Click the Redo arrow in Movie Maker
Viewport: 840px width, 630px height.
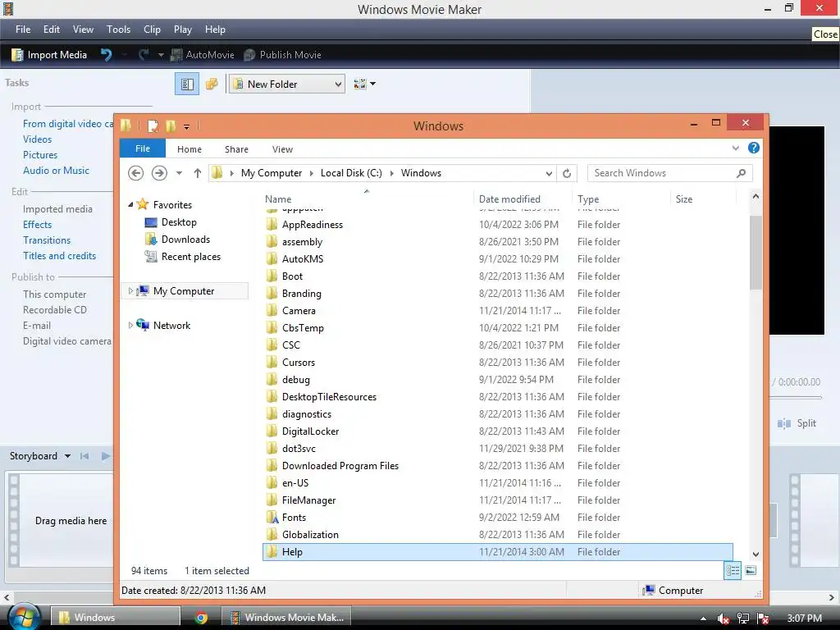tap(144, 54)
